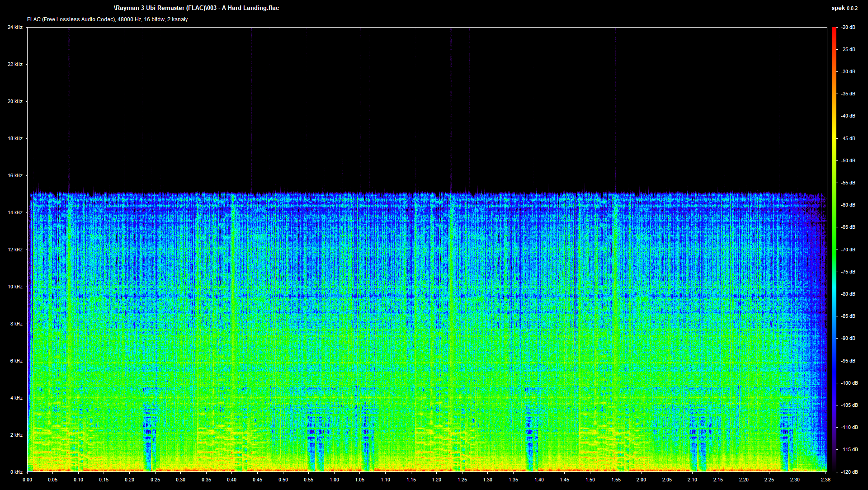Screen dimensions: 868x490
Task: Click the vertical dB color gradient bar
Action: (x=834, y=250)
